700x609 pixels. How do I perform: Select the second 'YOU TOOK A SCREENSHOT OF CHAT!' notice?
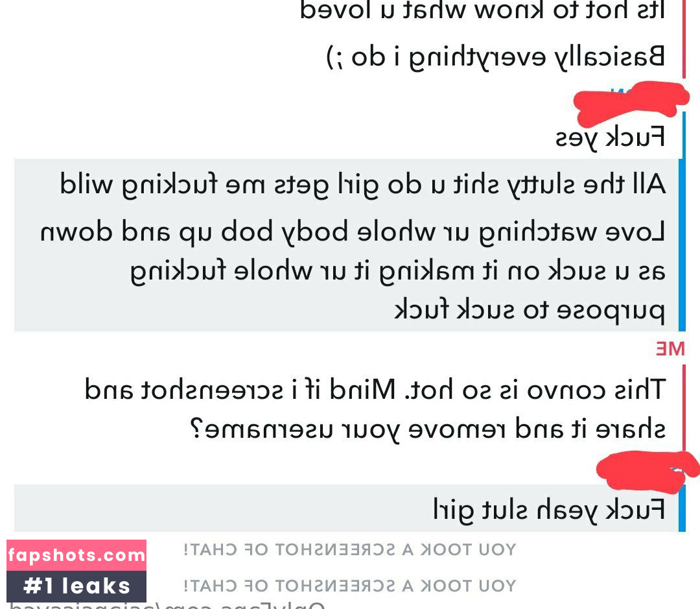pyautogui.click(x=349, y=586)
